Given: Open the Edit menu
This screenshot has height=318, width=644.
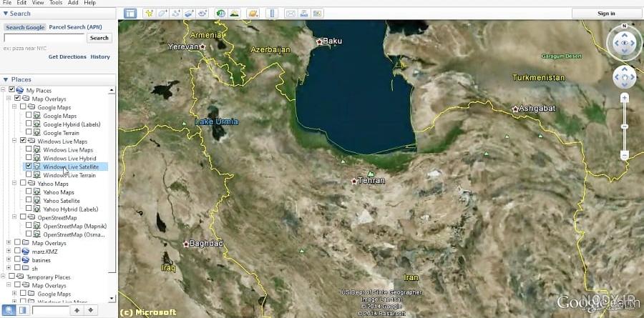Looking at the screenshot, I should pos(21,2).
